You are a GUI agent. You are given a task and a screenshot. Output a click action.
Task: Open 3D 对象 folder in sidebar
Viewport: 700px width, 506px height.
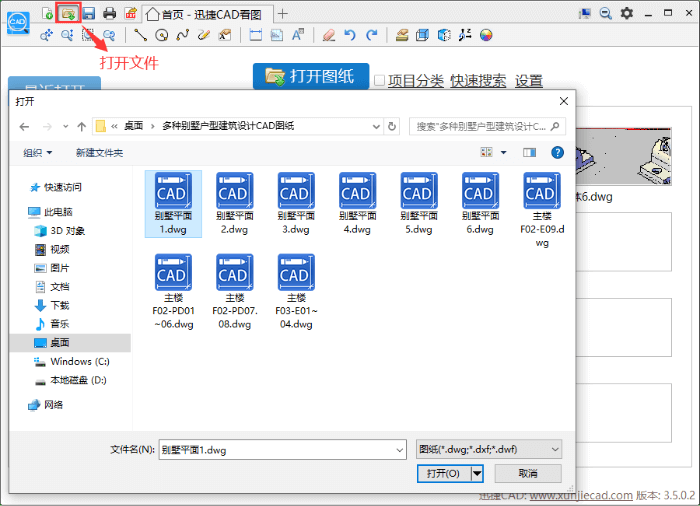(x=60, y=230)
